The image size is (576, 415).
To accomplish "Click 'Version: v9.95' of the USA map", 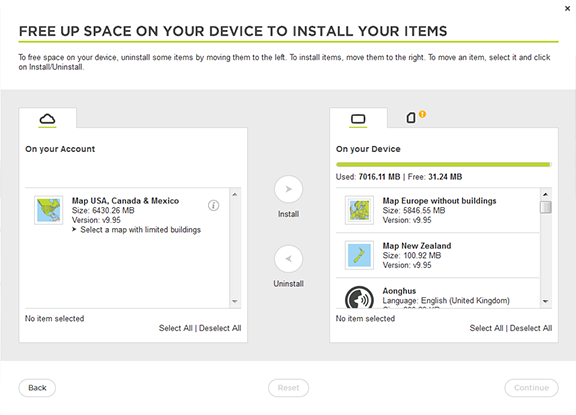I will (x=96, y=220).
